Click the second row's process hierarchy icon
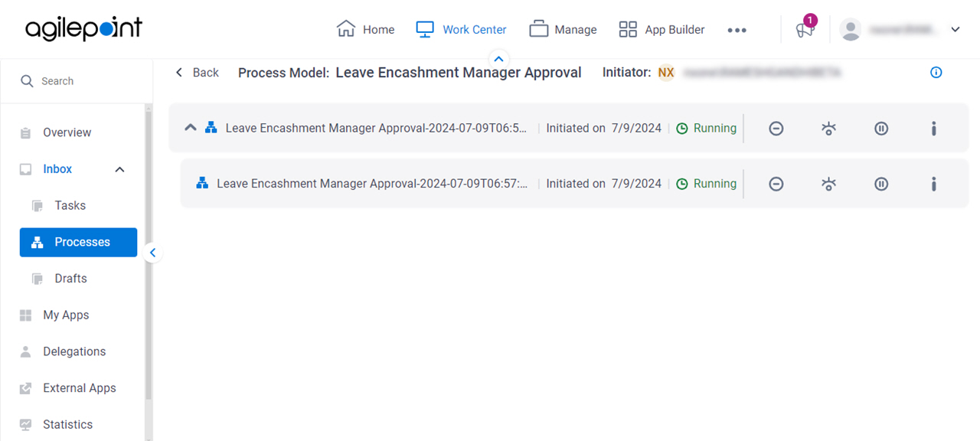980x441 pixels. tap(202, 184)
